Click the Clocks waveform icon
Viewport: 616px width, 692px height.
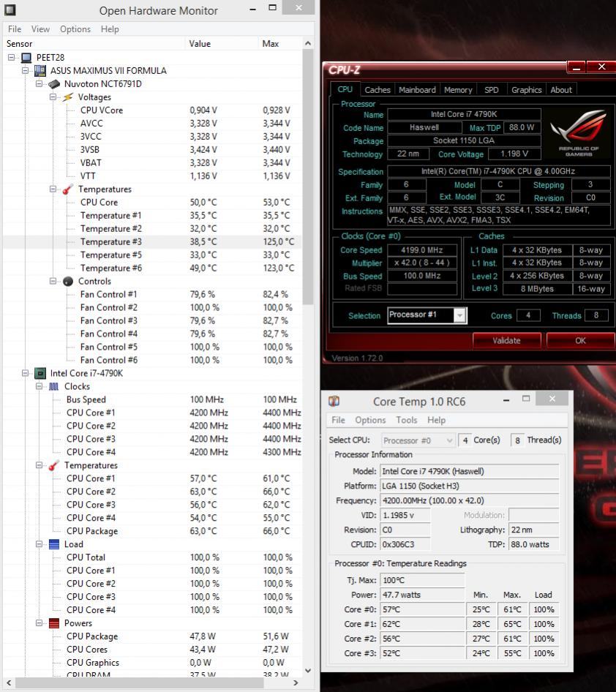pyautogui.click(x=54, y=387)
